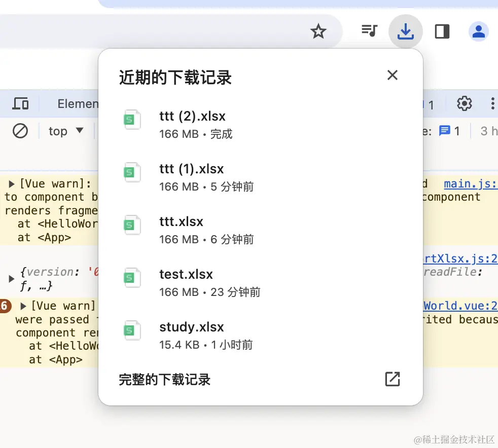Click the file icon of ttt.xlsx
The width and height of the screenshot is (498, 448).
point(132,225)
